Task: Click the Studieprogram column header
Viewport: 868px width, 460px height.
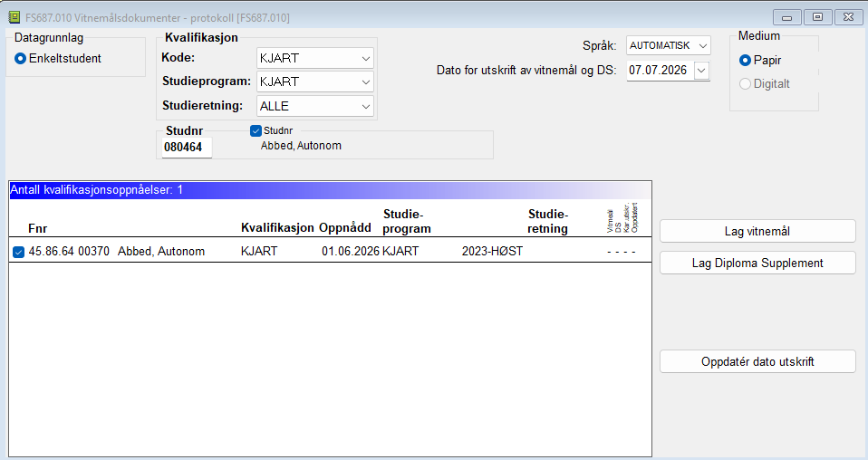Action: tap(406, 222)
